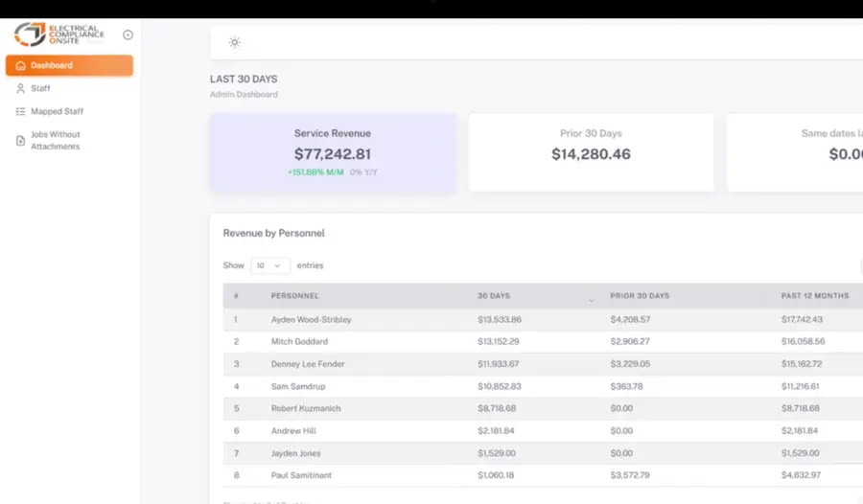The width and height of the screenshot is (863, 504).
Task: Click the LAST 30 DAYS heading
Action: coord(244,80)
